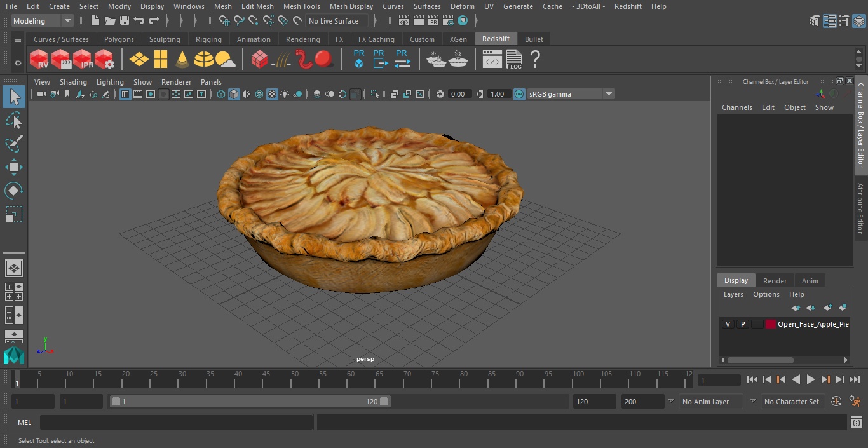Click the Redshift help question mark icon
The image size is (868, 448).
point(535,60)
